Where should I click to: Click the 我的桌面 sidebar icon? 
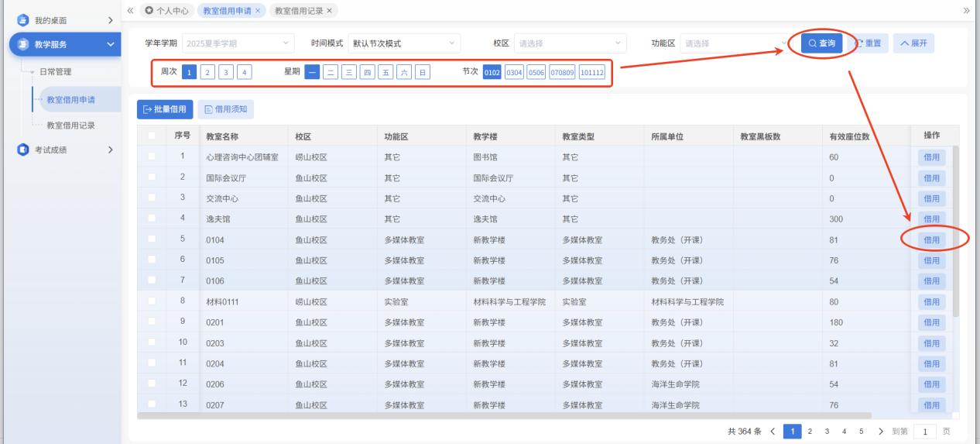[x=22, y=20]
